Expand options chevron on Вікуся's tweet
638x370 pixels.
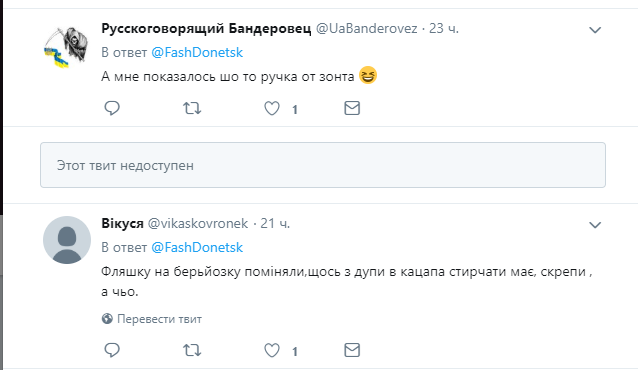click(595, 225)
